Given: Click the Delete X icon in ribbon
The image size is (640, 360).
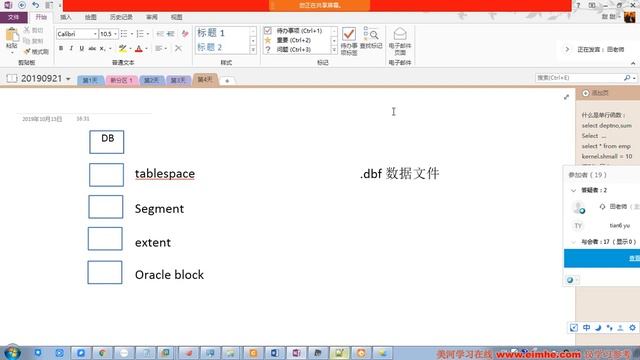Looking at the screenshot, I should pos(178,48).
